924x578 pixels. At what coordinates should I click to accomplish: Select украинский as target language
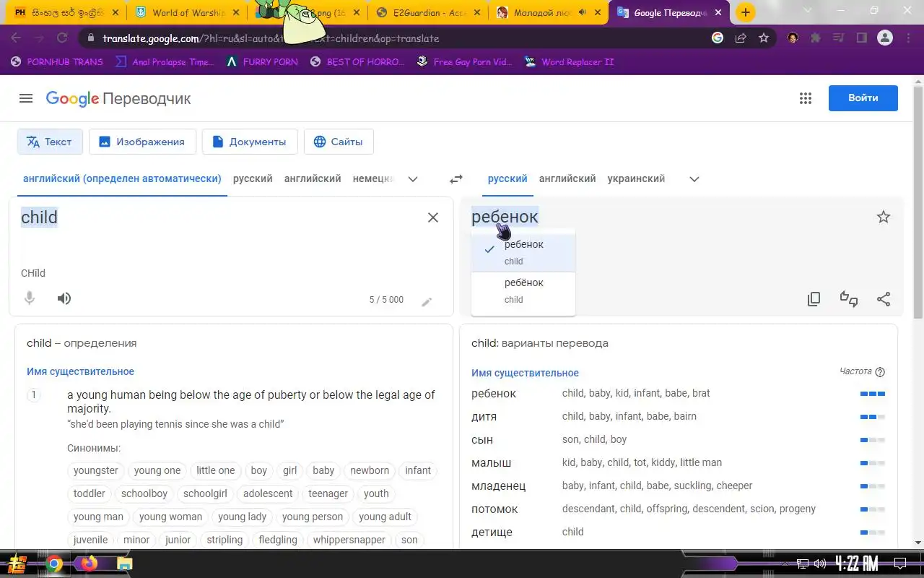click(x=636, y=178)
